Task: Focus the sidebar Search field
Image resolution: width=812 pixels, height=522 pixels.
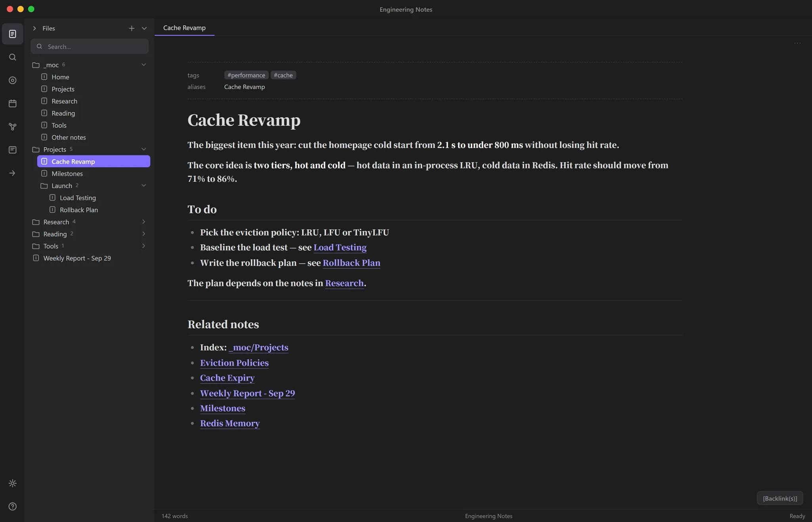Action: 90,46
